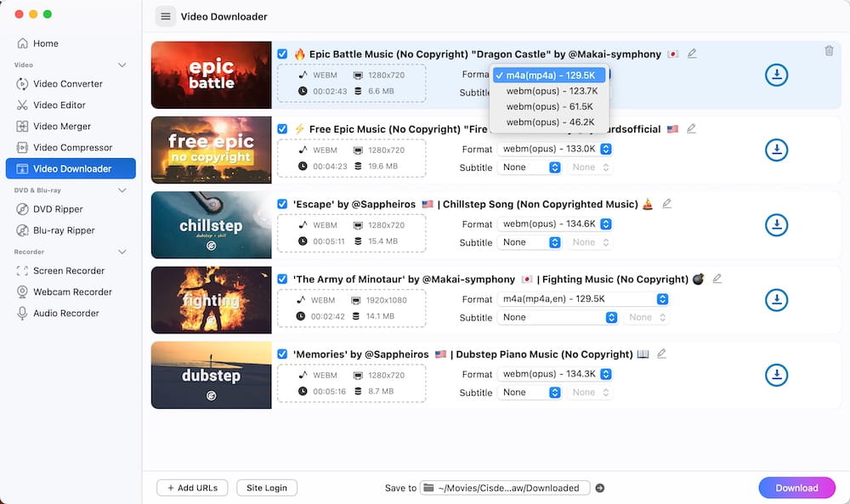850x504 pixels.
Task: Open Webcam Recorder
Action: [71, 292]
